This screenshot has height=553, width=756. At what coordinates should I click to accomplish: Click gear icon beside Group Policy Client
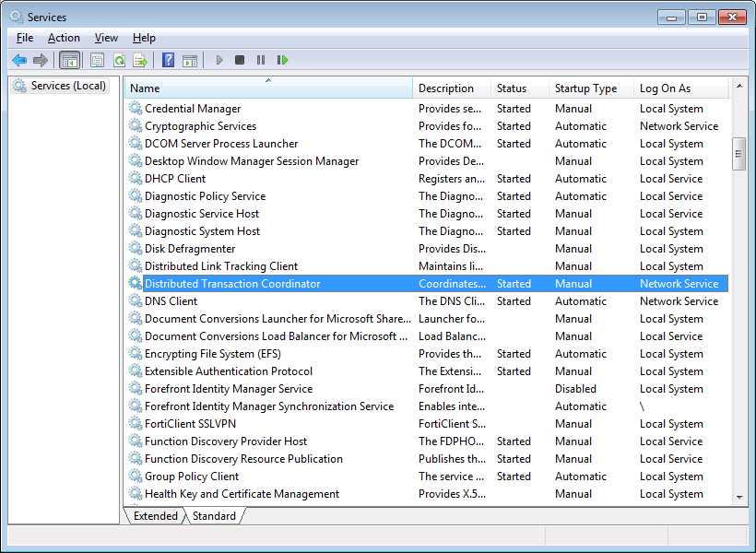136,477
